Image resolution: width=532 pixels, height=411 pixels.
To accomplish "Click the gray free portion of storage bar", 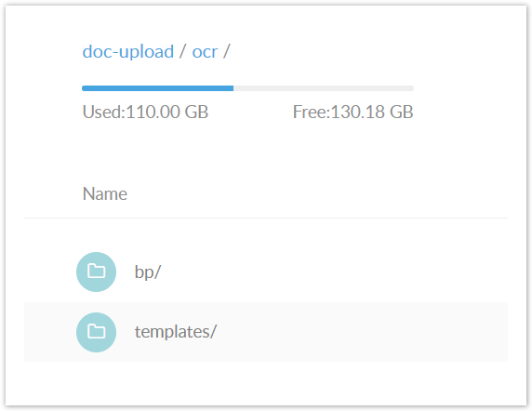I will pos(324,88).
